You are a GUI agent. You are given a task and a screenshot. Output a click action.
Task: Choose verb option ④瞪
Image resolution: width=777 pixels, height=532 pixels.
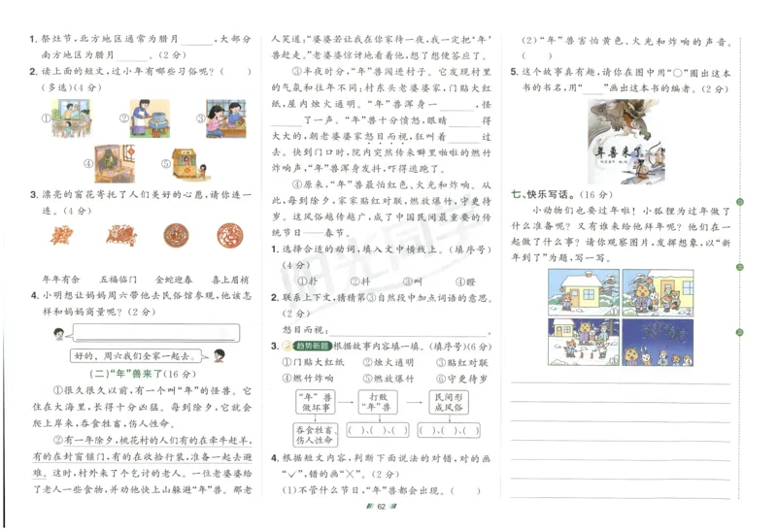point(465,282)
